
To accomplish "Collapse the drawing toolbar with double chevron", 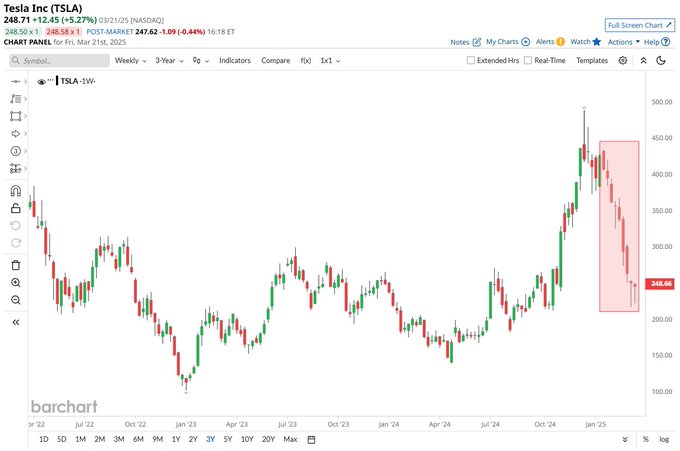I will point(16,322).
